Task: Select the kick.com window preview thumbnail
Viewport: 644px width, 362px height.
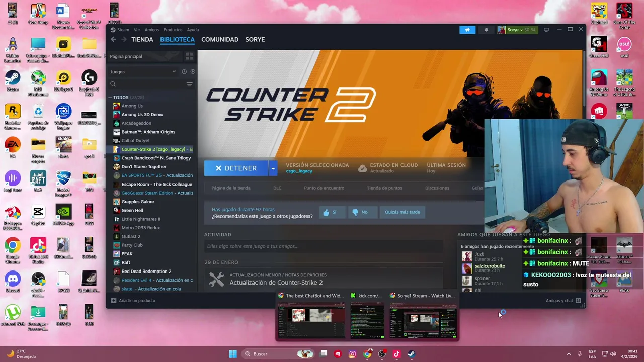Action: [367, 320]
